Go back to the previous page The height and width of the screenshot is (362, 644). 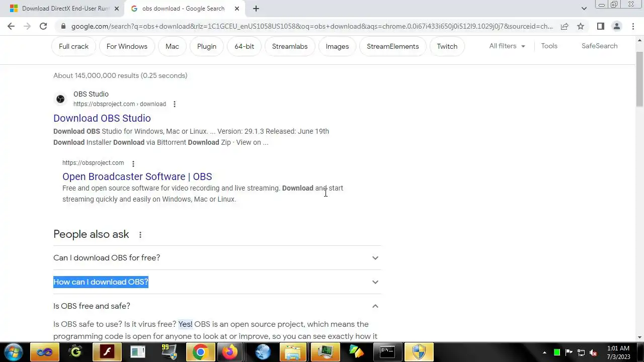click(11, 26)
